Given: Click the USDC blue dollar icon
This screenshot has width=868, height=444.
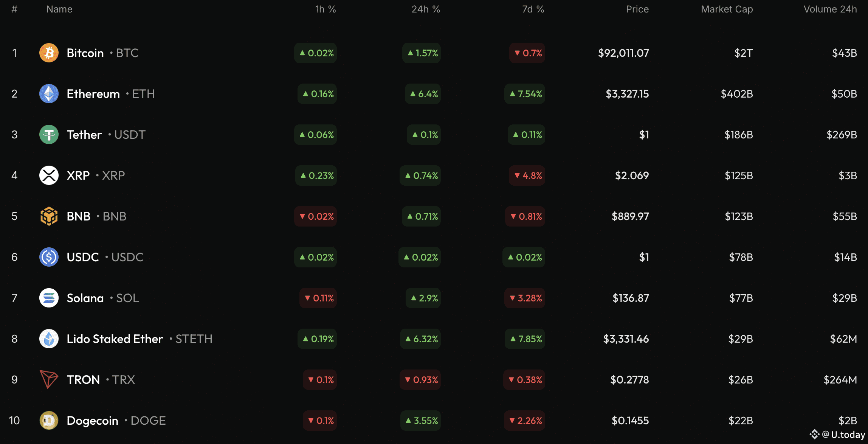Looking at the screenshot, I should [49, 257].
